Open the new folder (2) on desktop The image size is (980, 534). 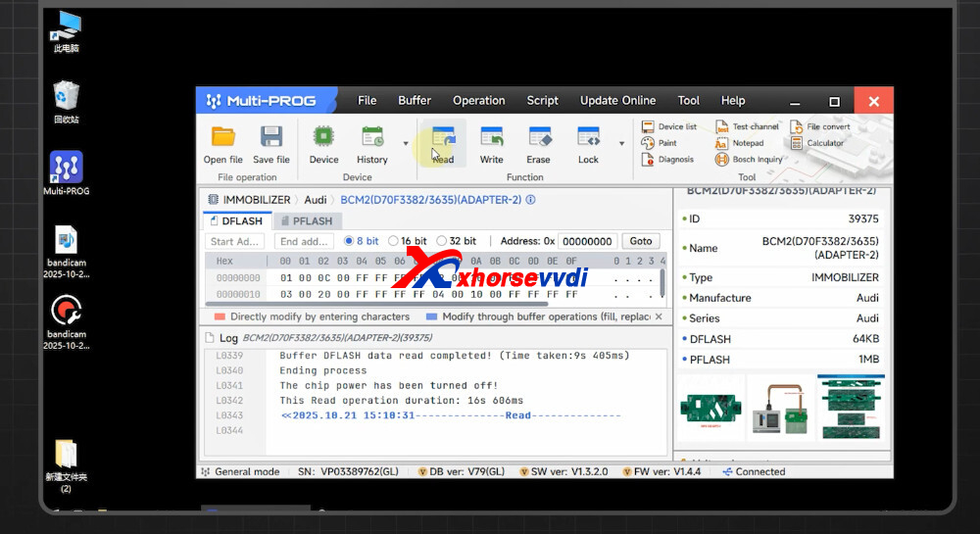click(x=67, y=466)
